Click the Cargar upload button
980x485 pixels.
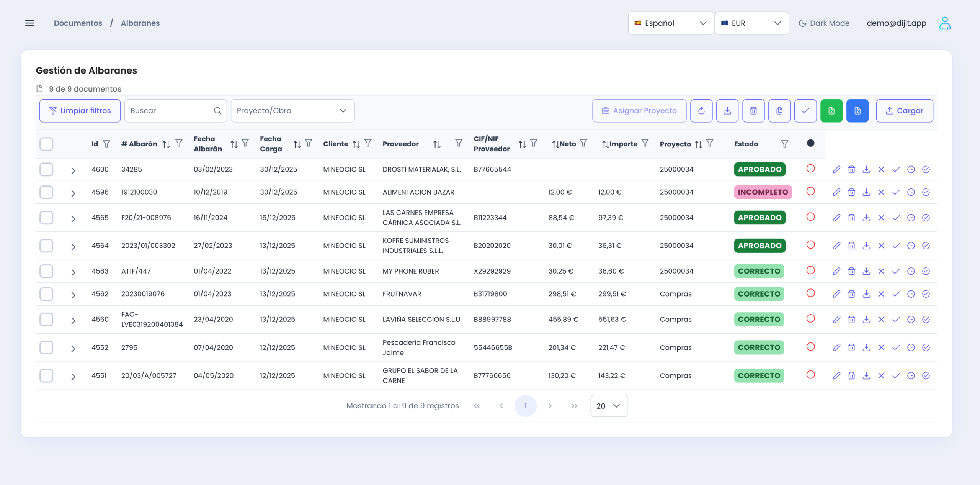[904, 111]
